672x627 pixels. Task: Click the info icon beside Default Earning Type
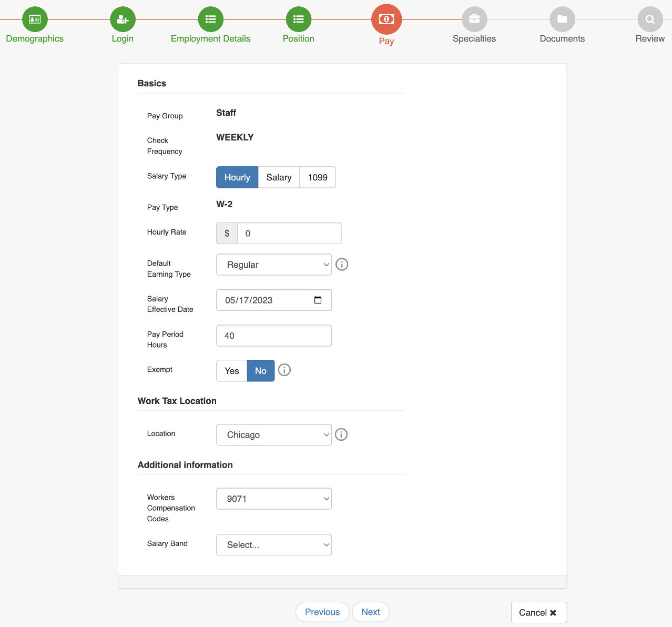342,264
